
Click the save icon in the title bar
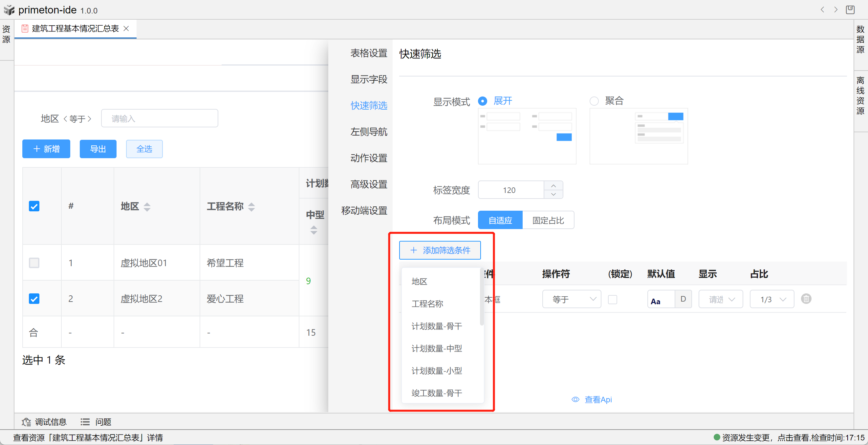[x=850, y=10]
